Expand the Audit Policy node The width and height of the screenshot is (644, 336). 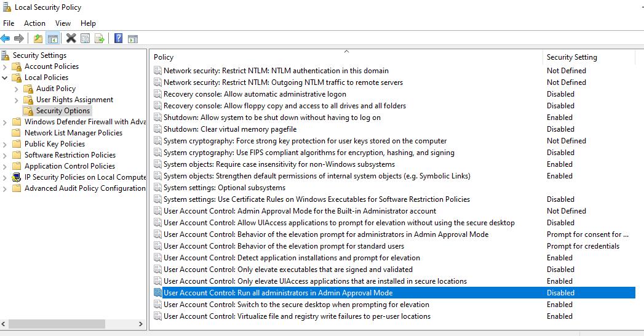(x=16, y=89)
